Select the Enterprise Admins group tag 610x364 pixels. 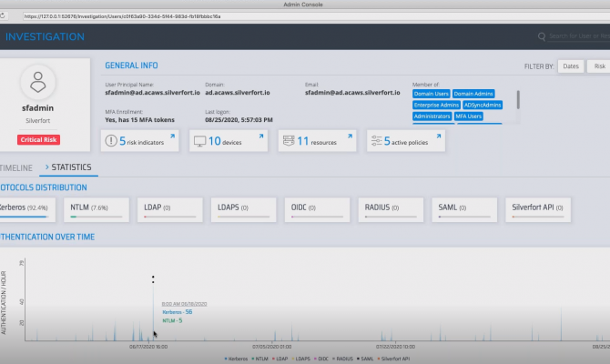436,105
